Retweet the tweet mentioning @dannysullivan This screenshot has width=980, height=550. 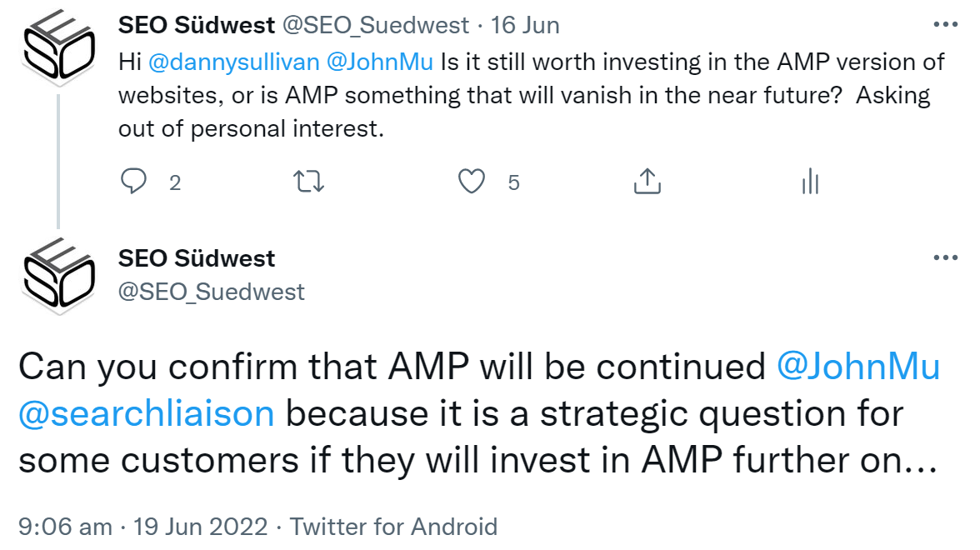[x=307, y=181]
